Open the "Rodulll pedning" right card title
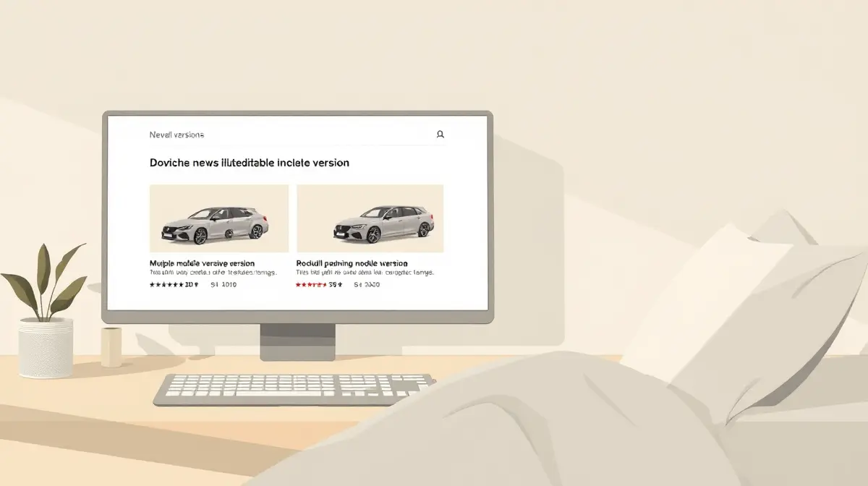The height and width of the screenshot is (486, 868). click(x=352, y=263)
